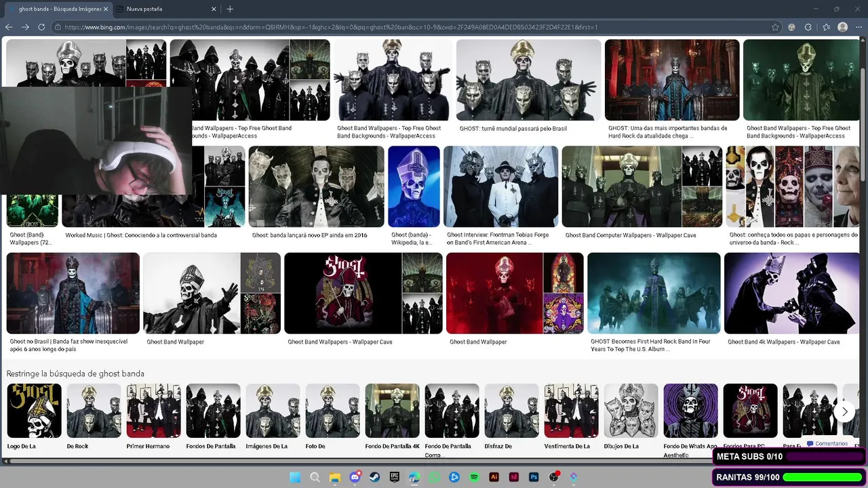Close the 'Nueva pestaña' tab

[x=214, y=9]
